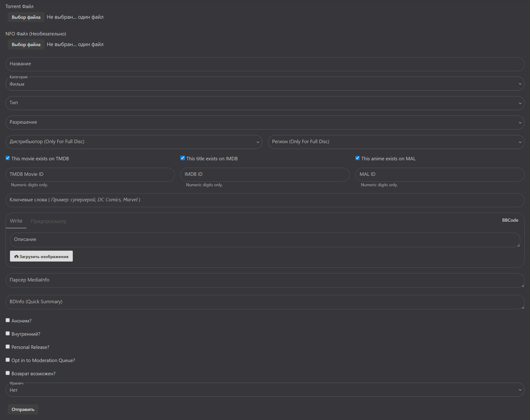Screen dimensions: 530x420
Task: Switch to the Предпросмотр tab
Action: (x=48, y=221)
